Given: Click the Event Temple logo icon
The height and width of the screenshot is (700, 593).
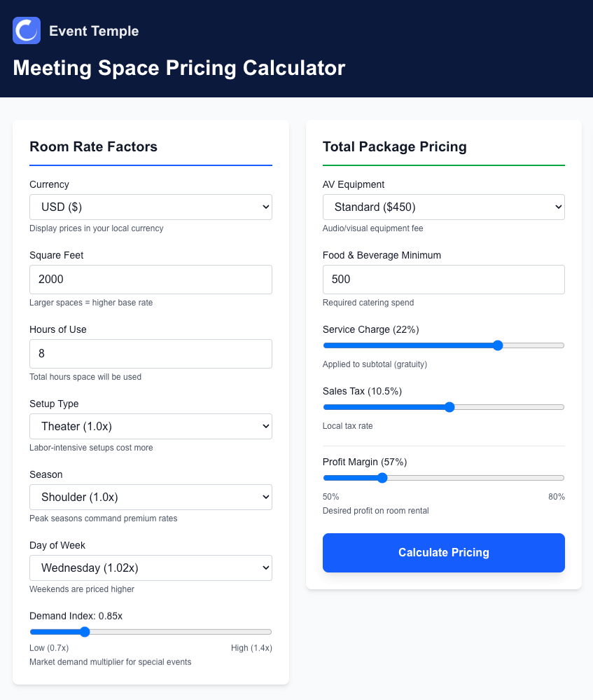Looking at the screenshot, I should click(x=26, y=30).
